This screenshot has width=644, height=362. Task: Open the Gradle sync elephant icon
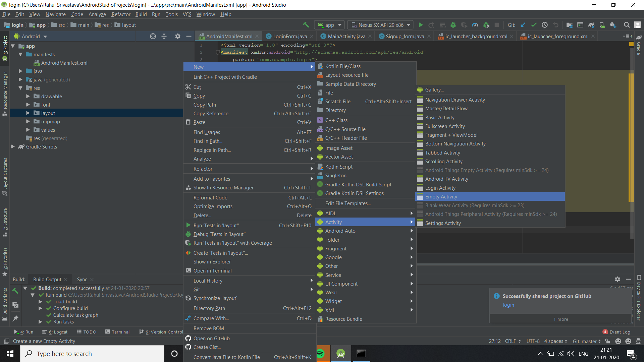[592, 25]
